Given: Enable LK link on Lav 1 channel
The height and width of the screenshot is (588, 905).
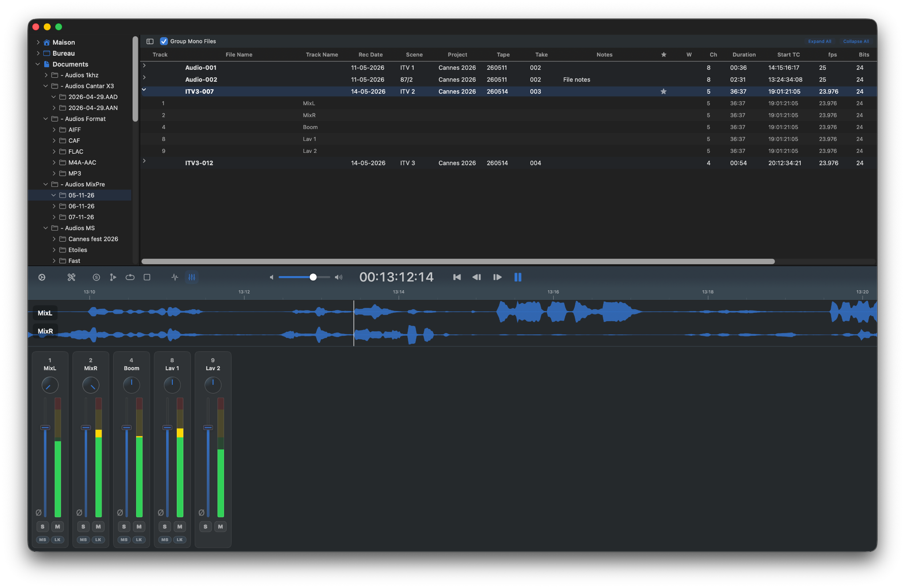Looking at the screenshot, I should coord(180,540).
